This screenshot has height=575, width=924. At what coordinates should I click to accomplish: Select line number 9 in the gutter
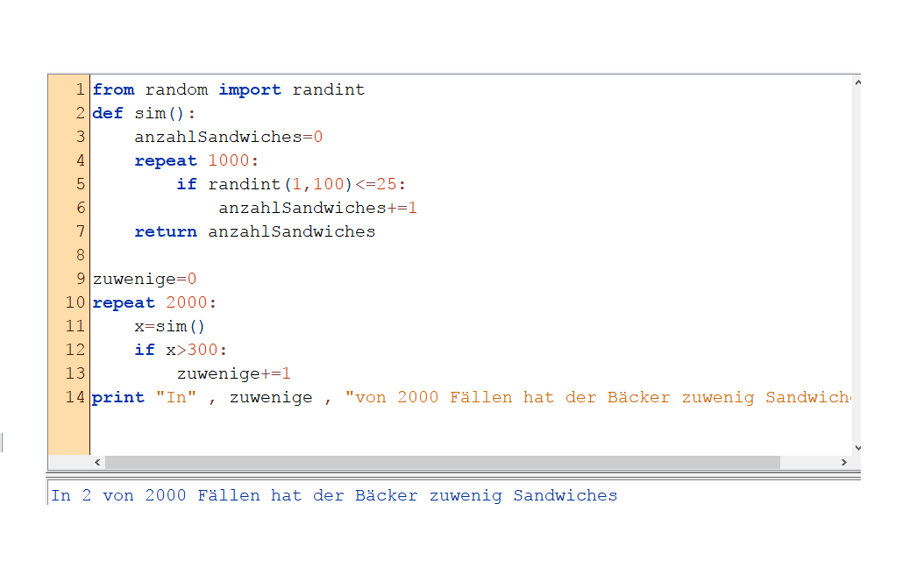(80, 279)
